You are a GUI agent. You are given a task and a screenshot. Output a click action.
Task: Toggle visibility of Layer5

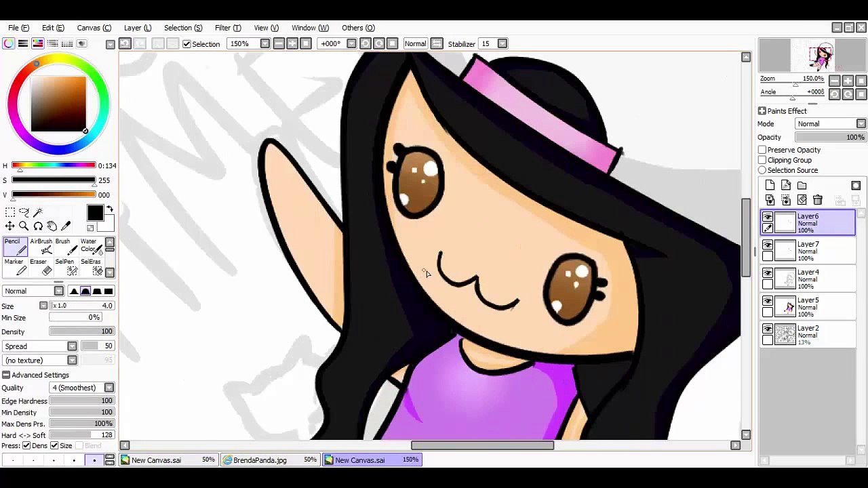click(768, 300)
